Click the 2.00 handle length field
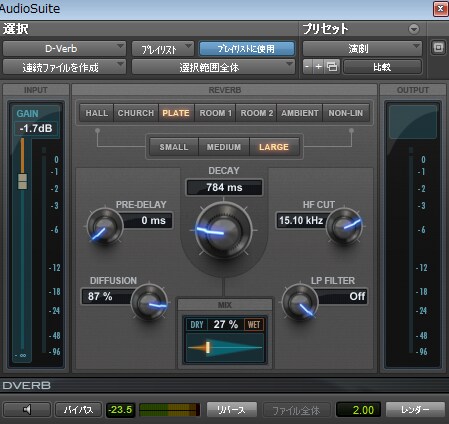The image size is (449, 424). [x=359, y=410]
